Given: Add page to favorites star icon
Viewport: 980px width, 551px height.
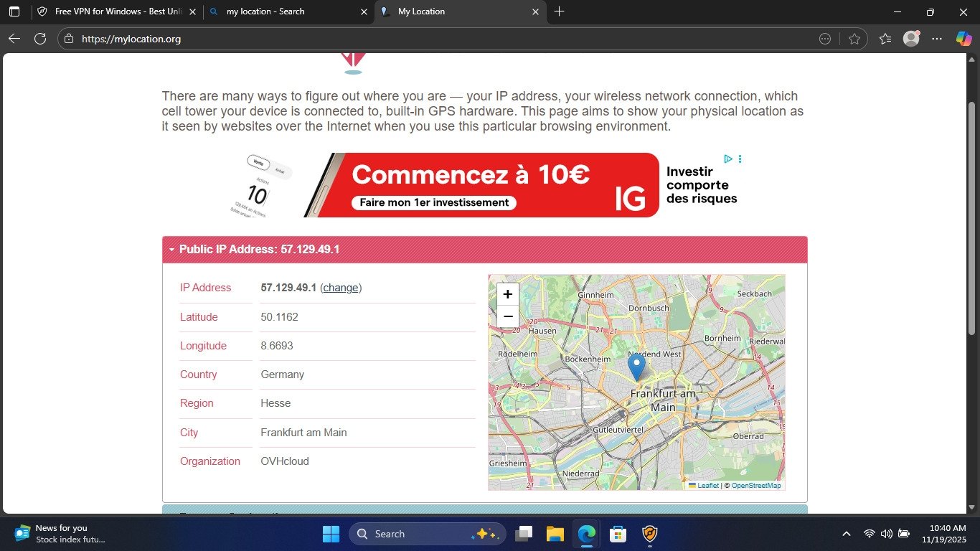Looking at the screenshot, I should tap(854, 39).
